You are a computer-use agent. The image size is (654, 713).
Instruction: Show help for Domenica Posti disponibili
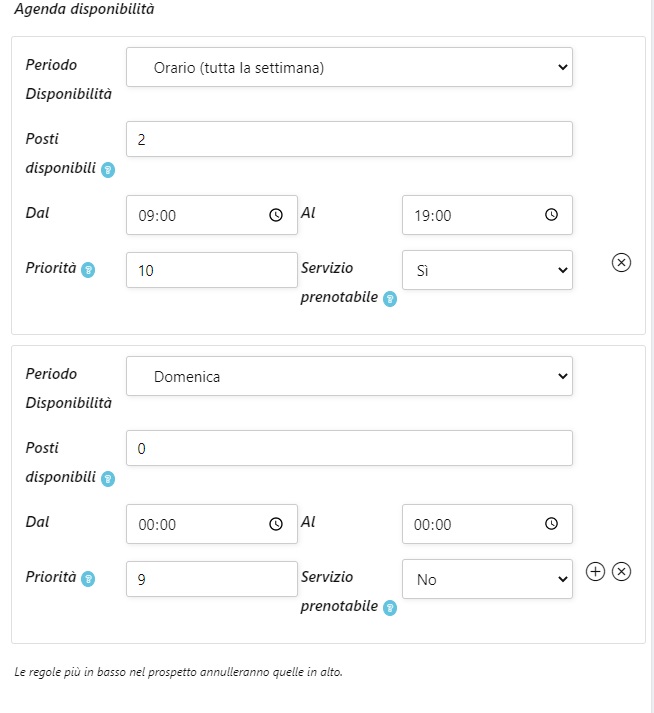click(108, 479)
